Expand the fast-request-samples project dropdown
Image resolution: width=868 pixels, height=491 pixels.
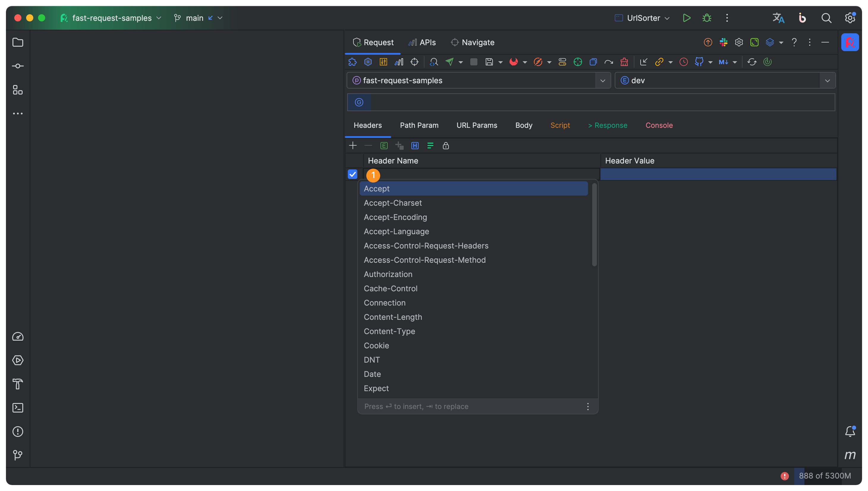click(x=603, y=81)
